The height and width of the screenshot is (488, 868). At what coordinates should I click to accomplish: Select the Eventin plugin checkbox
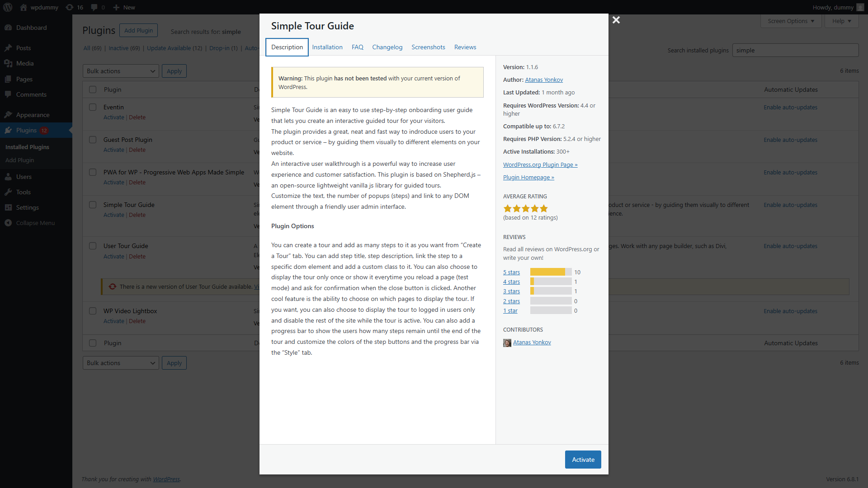tap(93, 107)
